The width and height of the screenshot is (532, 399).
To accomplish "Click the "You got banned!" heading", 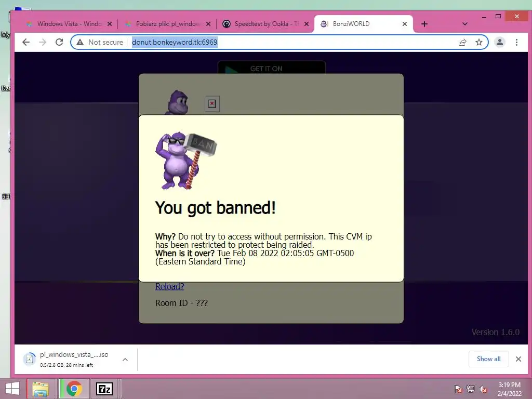I will tap(216, 207).
